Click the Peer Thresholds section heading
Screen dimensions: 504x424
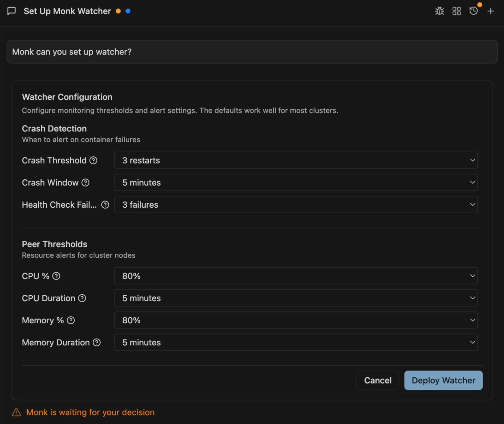click(x=54, y=244)
